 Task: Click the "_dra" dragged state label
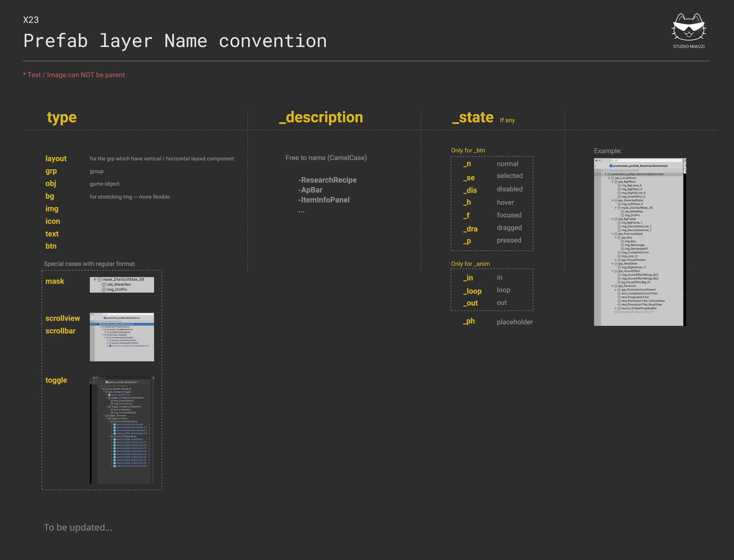point(470,229)
